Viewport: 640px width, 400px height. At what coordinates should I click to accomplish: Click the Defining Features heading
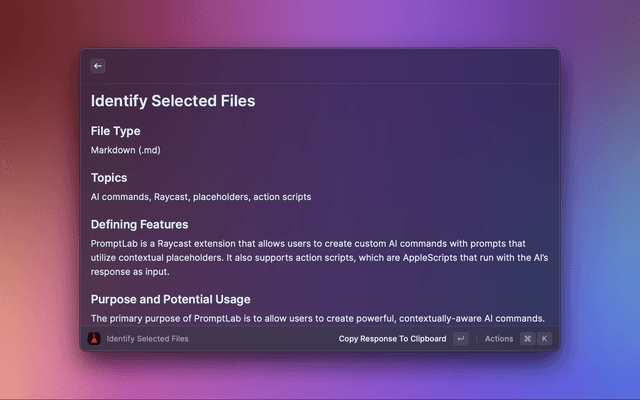(140, 224)
